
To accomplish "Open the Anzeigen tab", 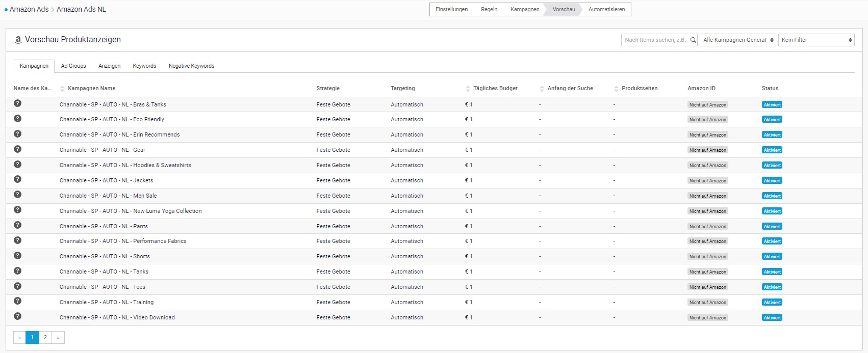I will pyautogui.click(x=110, y=66).
